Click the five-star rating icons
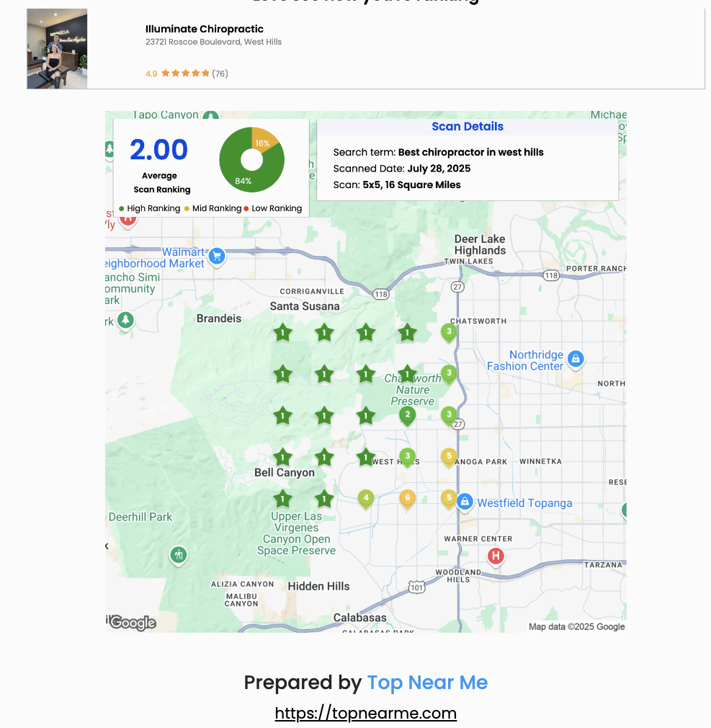This screenshot has width=711, height=728. tap(185, 74)
